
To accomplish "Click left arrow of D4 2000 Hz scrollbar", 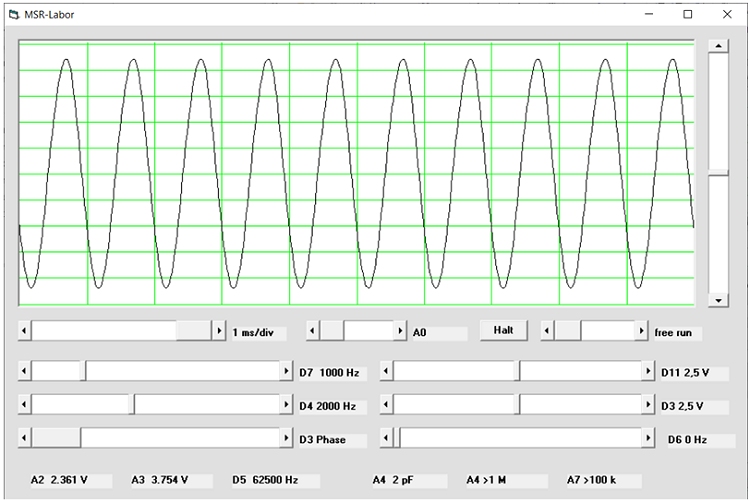I will pos(25,405).
